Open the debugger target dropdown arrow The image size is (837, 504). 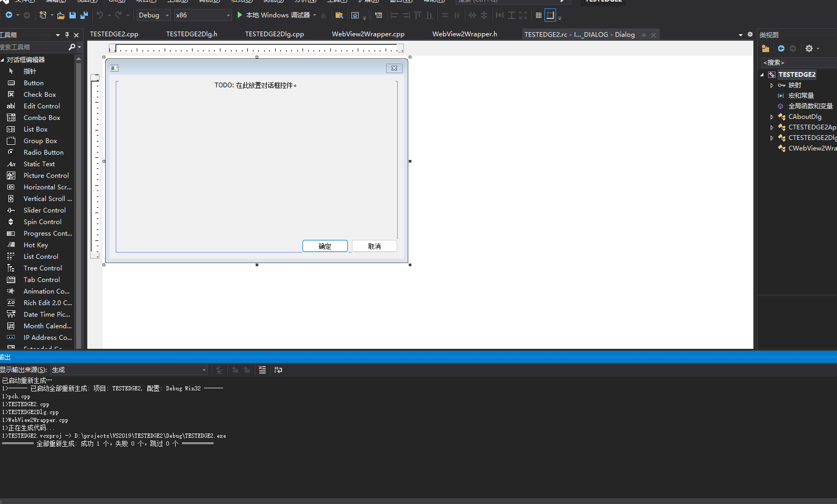[315, 15]
